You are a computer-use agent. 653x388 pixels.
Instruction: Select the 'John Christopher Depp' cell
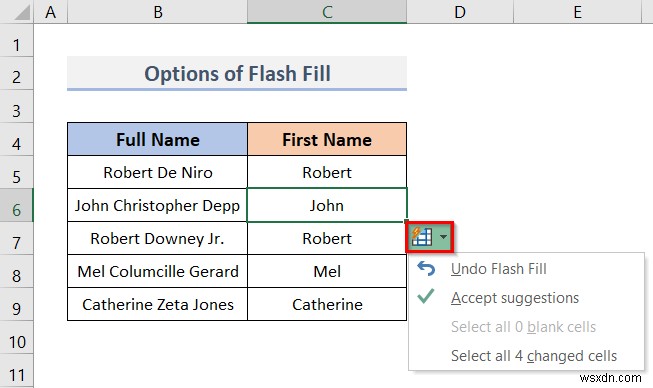157,205
